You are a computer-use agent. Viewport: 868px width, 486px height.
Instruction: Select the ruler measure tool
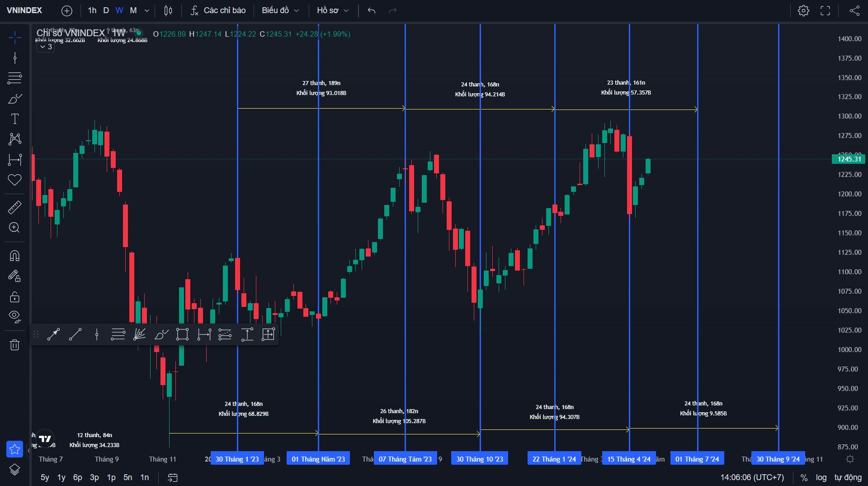coord(15,207)
